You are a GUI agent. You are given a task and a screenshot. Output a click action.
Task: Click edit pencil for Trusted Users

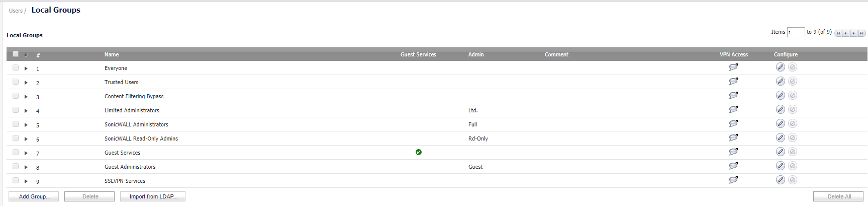pos(780,82)
